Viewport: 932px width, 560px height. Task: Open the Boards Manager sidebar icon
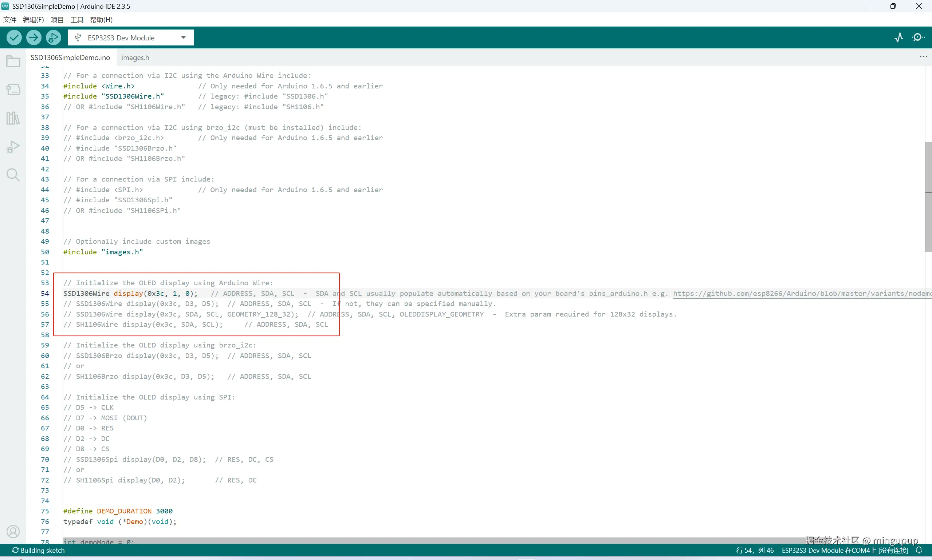point(13,90)
